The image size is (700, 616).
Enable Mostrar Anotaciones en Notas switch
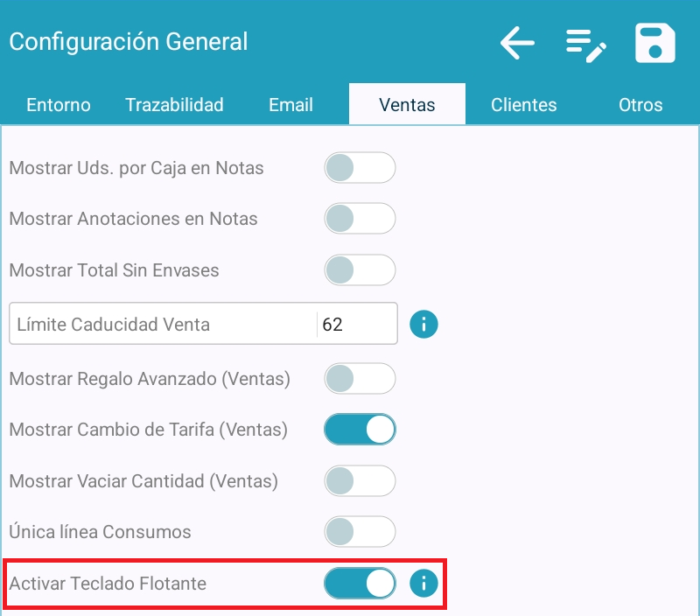360,219
